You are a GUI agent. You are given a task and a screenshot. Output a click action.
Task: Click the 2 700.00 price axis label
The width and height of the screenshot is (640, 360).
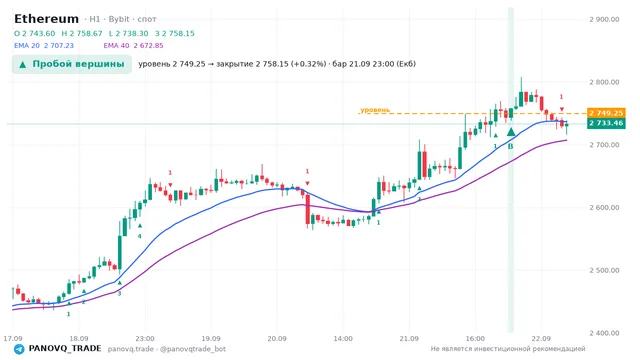tap(604, 145)
